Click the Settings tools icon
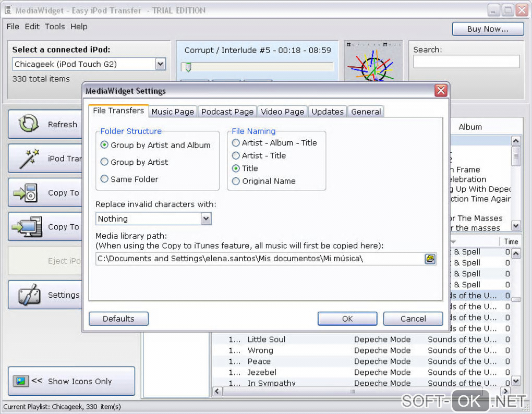532x414 pixels. (29, 295)
